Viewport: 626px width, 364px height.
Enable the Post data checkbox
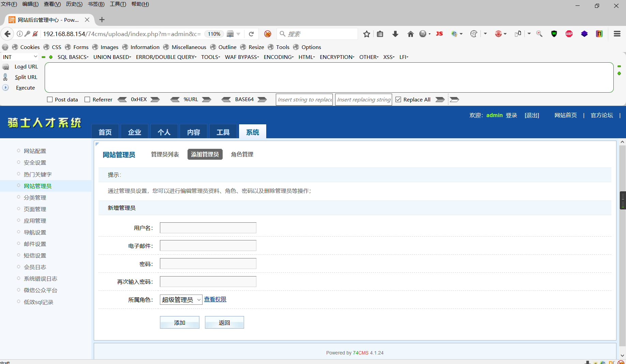(x=49, y=99)
